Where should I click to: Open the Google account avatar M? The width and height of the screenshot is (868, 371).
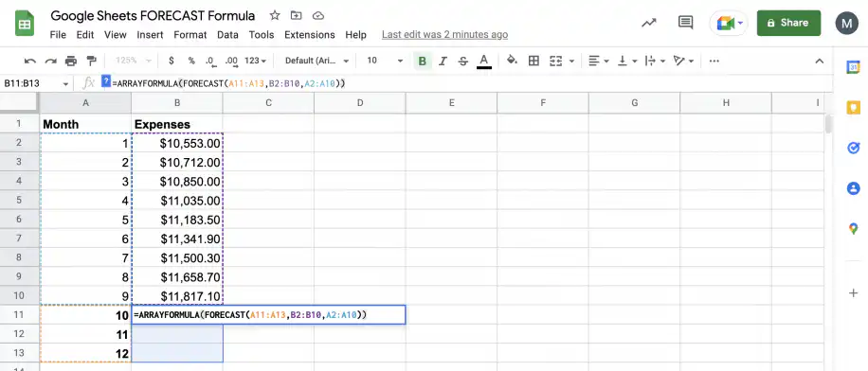pyautogui.click(x=847, y=24)
